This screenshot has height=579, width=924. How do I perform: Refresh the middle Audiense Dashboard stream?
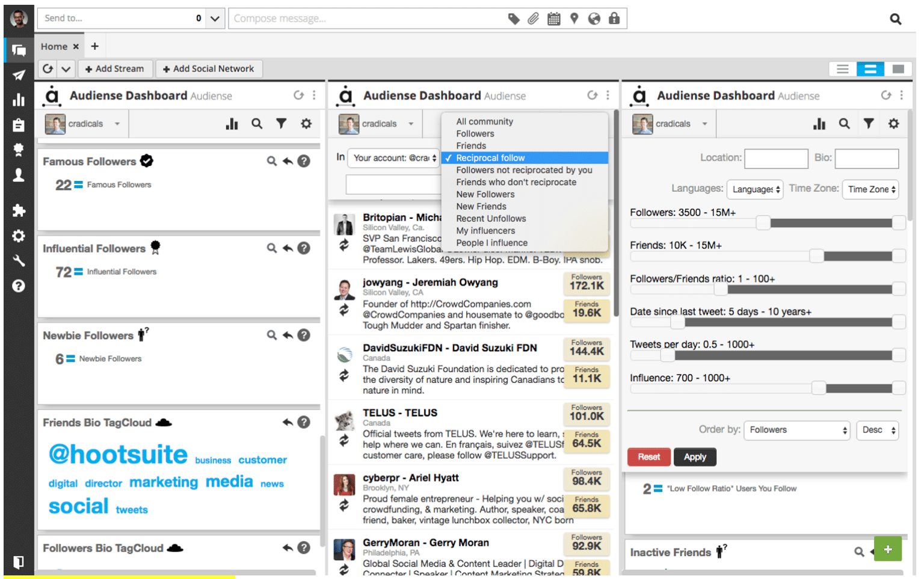click(592, 94)
